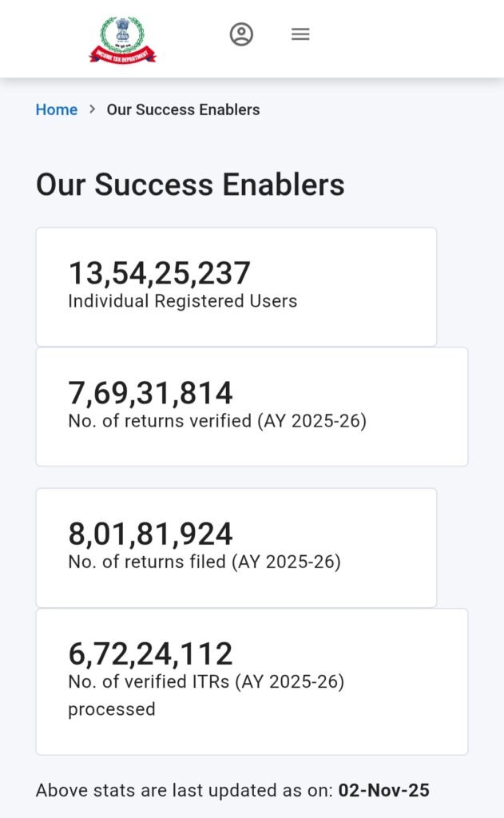Click the red Income Tax Department ribbon banner

click(122, 55)
